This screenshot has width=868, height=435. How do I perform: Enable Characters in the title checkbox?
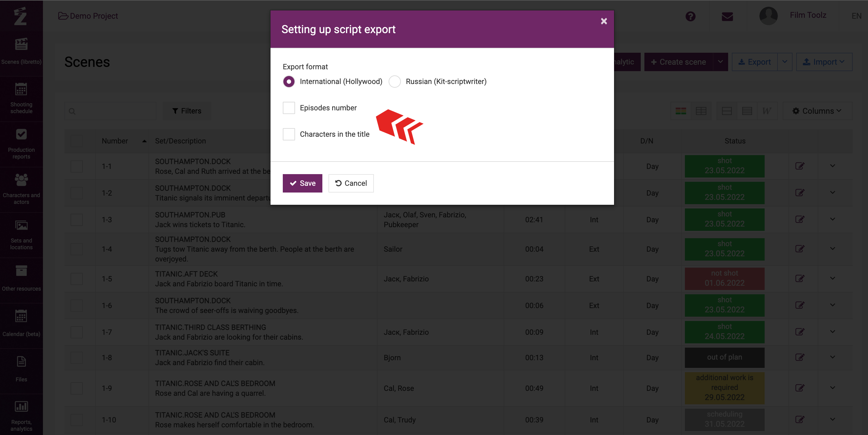[x=289, y=134]
